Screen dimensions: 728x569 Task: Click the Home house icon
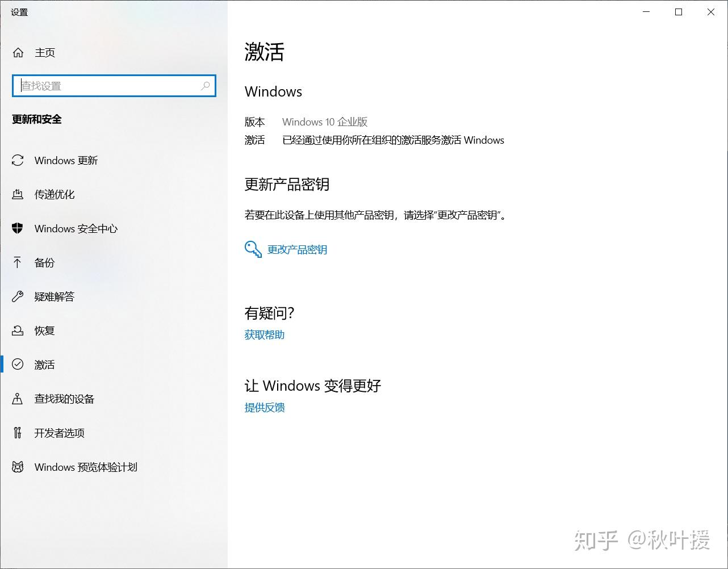point(18,53)
